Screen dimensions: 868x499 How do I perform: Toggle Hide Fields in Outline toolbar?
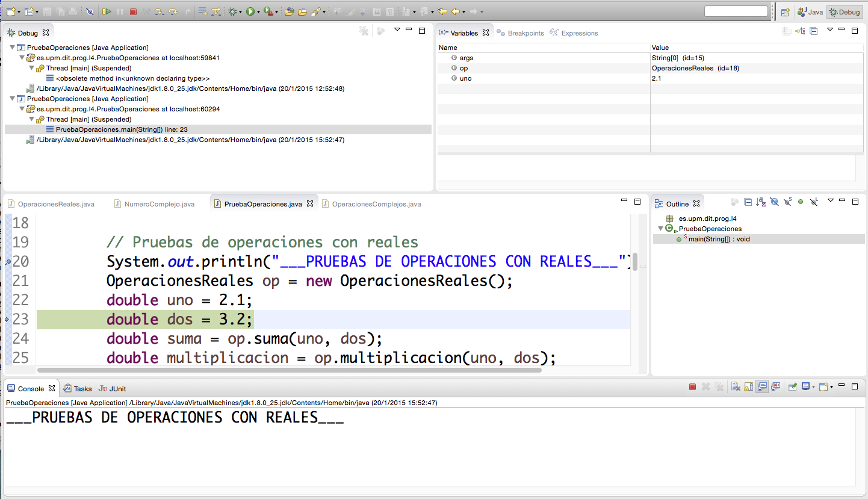pyautogui.click(x=774, y=202)
